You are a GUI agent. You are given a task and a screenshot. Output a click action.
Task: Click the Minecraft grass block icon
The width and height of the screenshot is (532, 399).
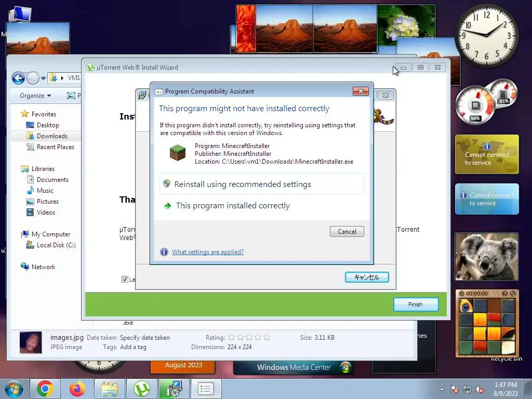point(178,153)
